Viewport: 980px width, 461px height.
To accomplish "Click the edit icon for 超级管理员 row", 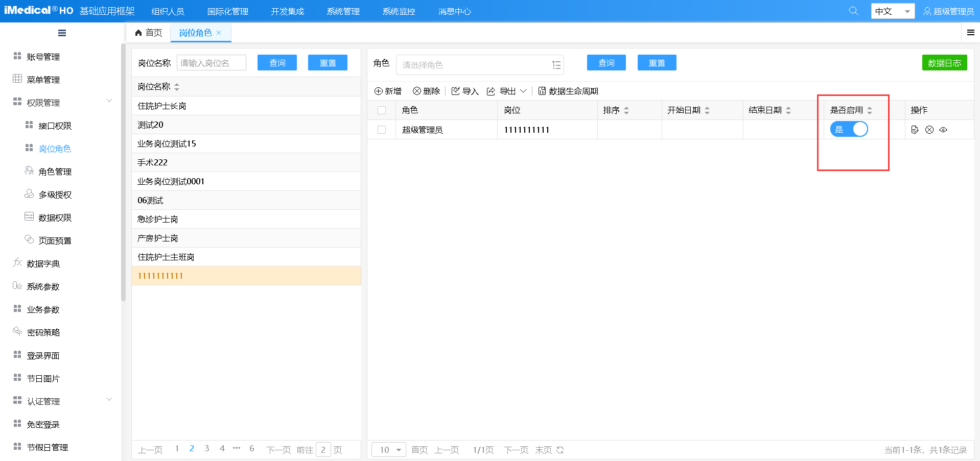I will (915, 130).
